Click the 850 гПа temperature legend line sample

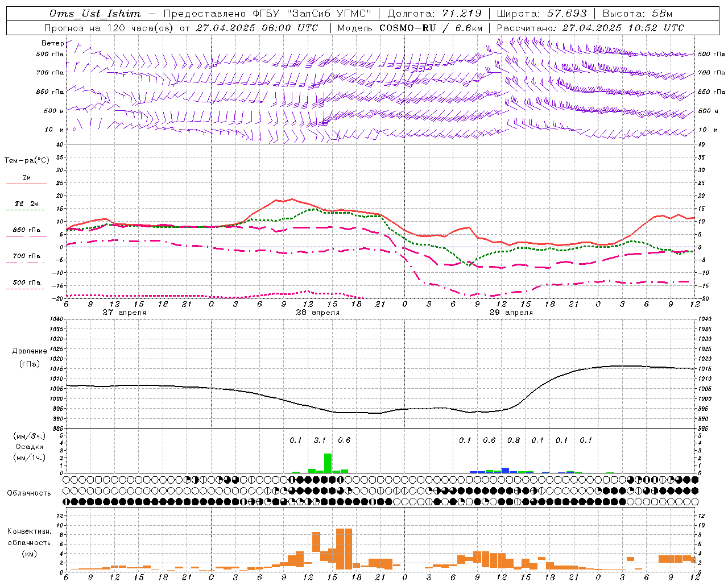click(x=26, y=236)
